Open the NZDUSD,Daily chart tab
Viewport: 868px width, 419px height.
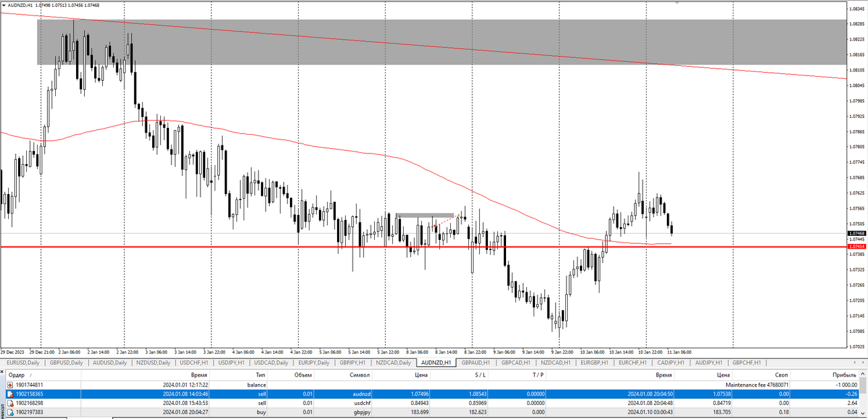click(153, 362)
